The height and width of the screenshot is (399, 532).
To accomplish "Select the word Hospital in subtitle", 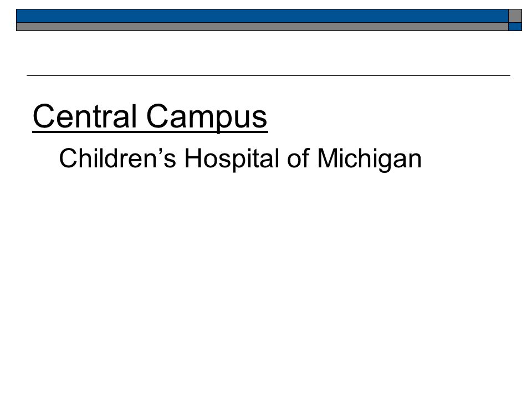I will point(232,160).
